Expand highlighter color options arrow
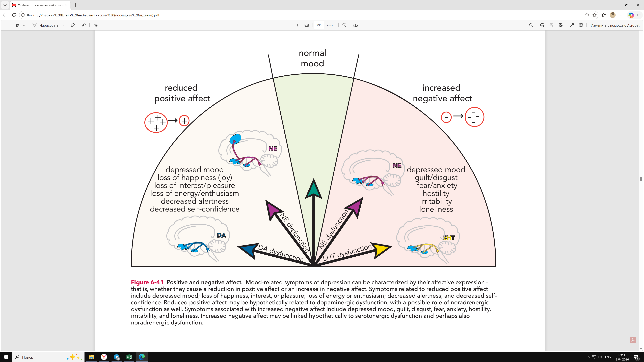644x362 pixels. [24, 25]
